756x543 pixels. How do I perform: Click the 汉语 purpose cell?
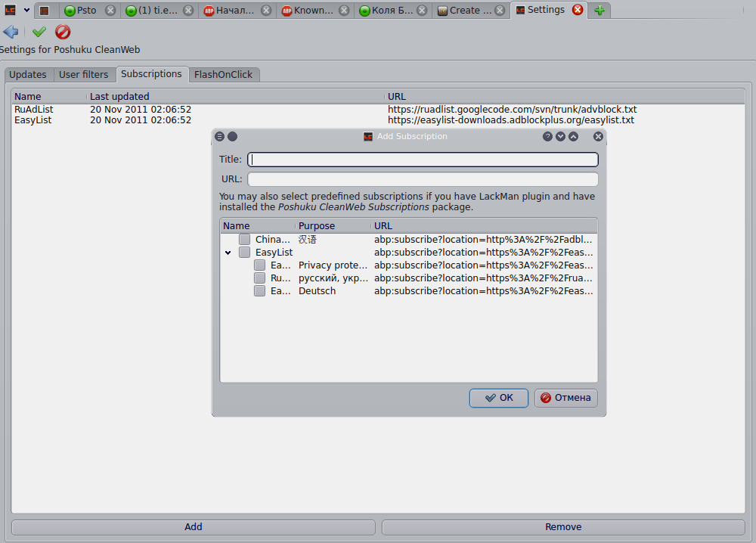[x=307, y=239]
